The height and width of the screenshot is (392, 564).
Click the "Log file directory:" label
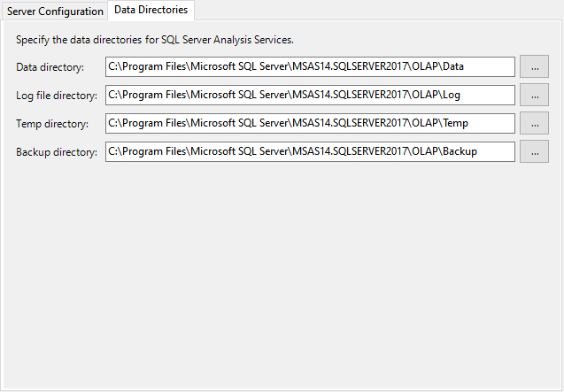[56, 96]
